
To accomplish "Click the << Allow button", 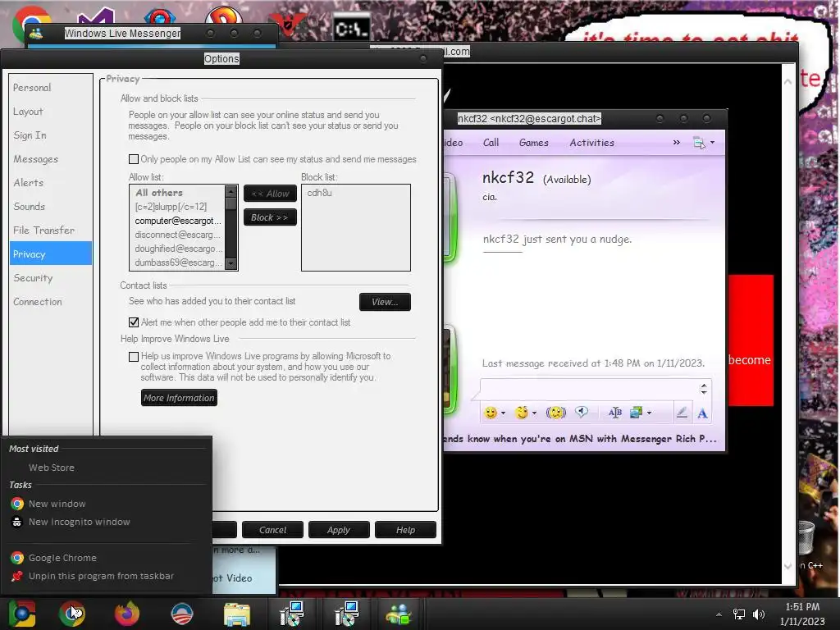I will pos(270,194).
